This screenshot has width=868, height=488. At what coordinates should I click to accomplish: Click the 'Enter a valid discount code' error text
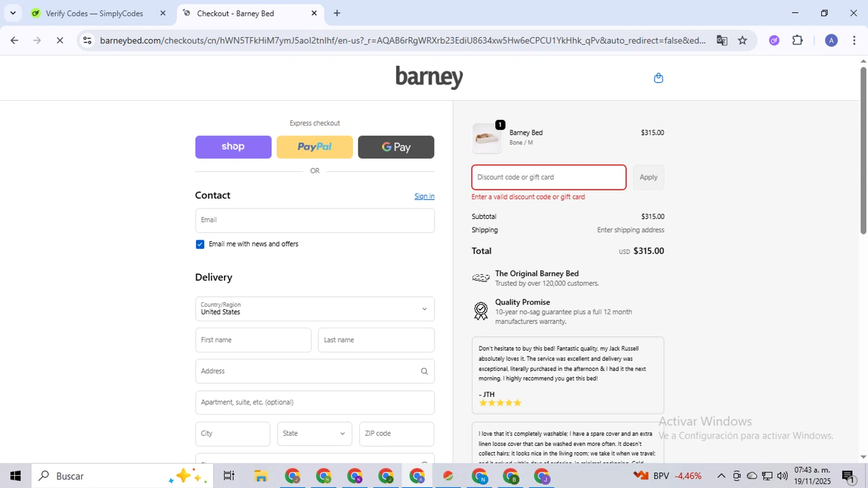point(528,197)
